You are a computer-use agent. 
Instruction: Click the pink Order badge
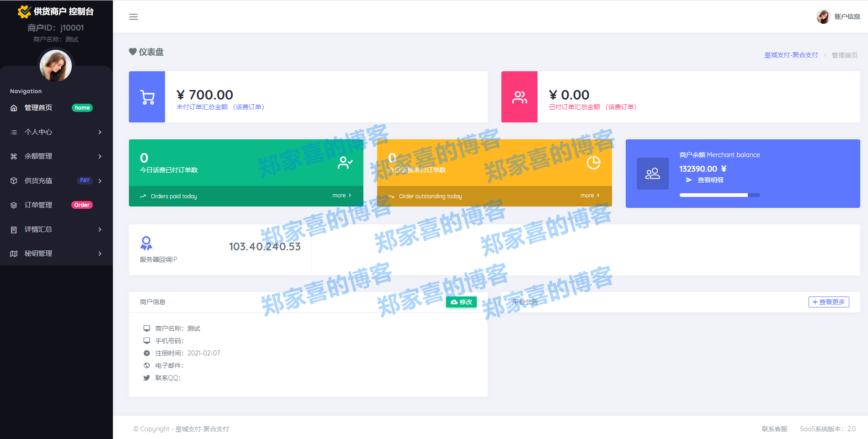click(82, 205)
